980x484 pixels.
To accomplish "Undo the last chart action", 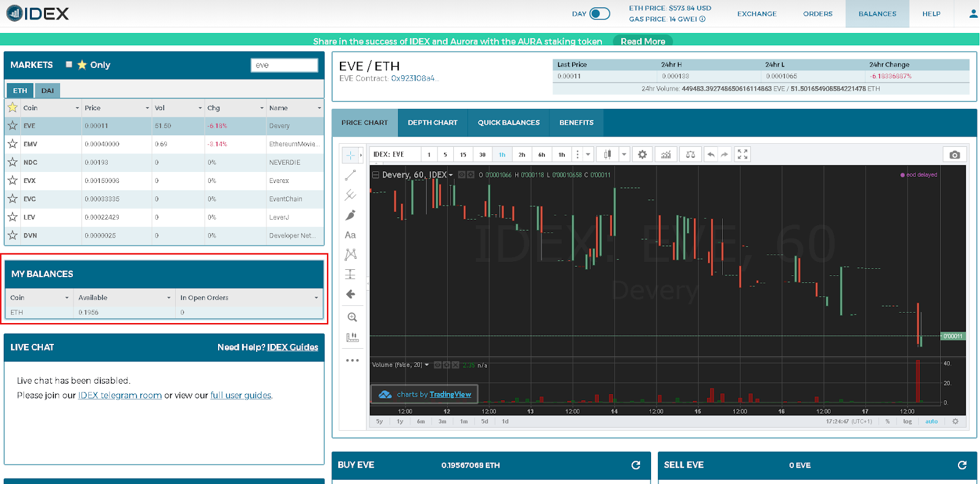I will [x=710, y=155].
